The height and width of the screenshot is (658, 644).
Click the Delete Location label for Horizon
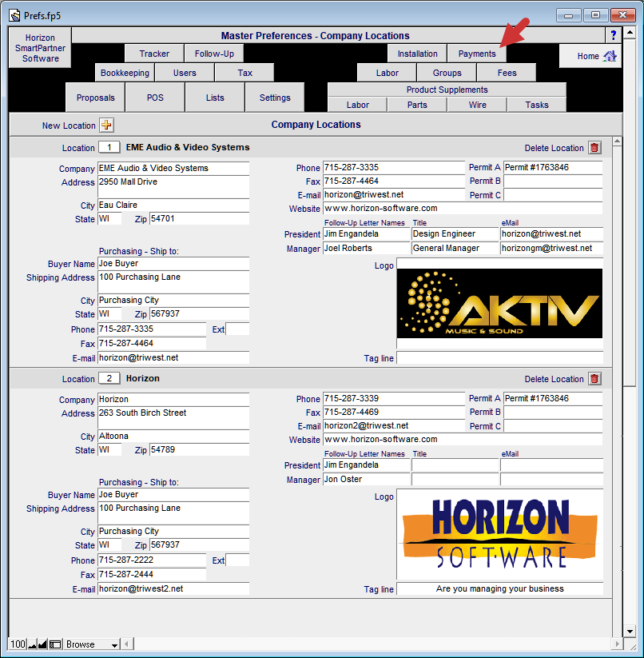pos(554,379)
